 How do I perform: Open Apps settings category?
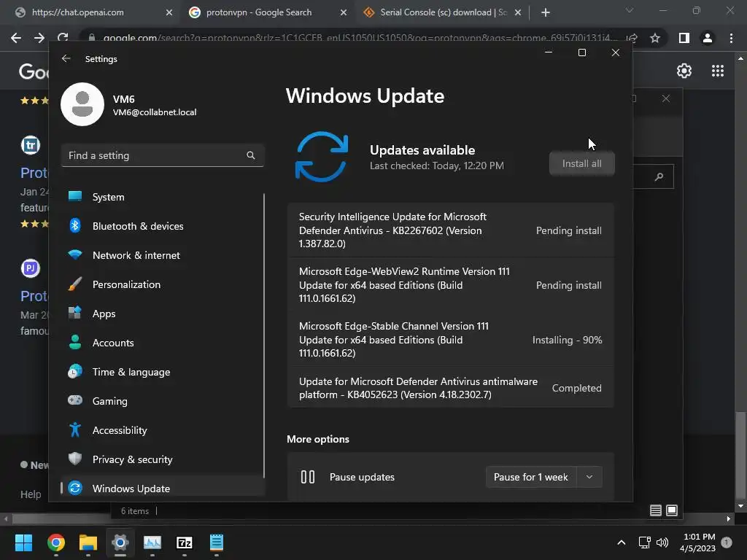[x=162, y=314]
